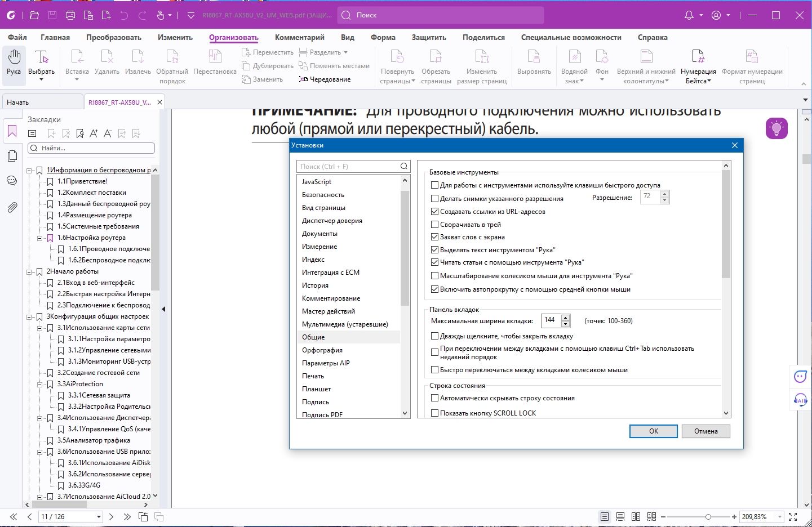Click the search field inside Установки dialog
Viewport: 812px width, 527px height.
(x=349, y=166)
